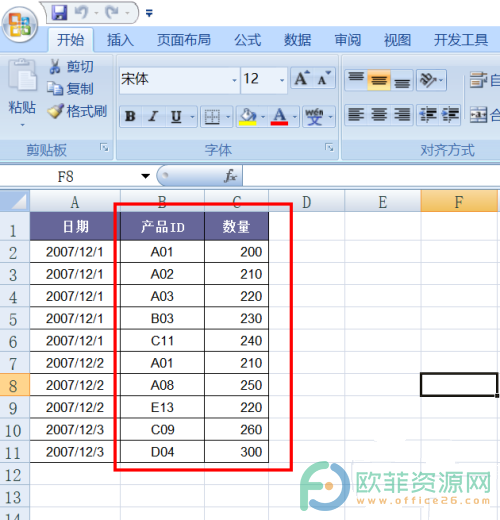Open the 页面布局 Page Layout tab
The width and height of the screenshot is (500, 520).
(x=184, y=40)
